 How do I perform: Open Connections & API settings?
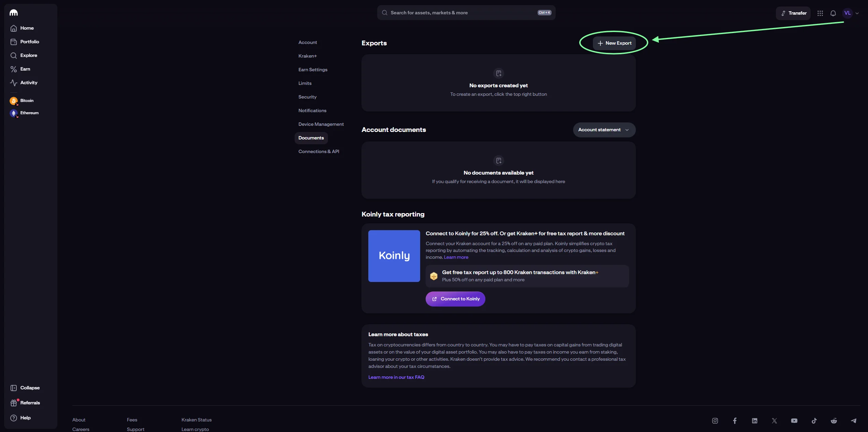coord(319,151)
